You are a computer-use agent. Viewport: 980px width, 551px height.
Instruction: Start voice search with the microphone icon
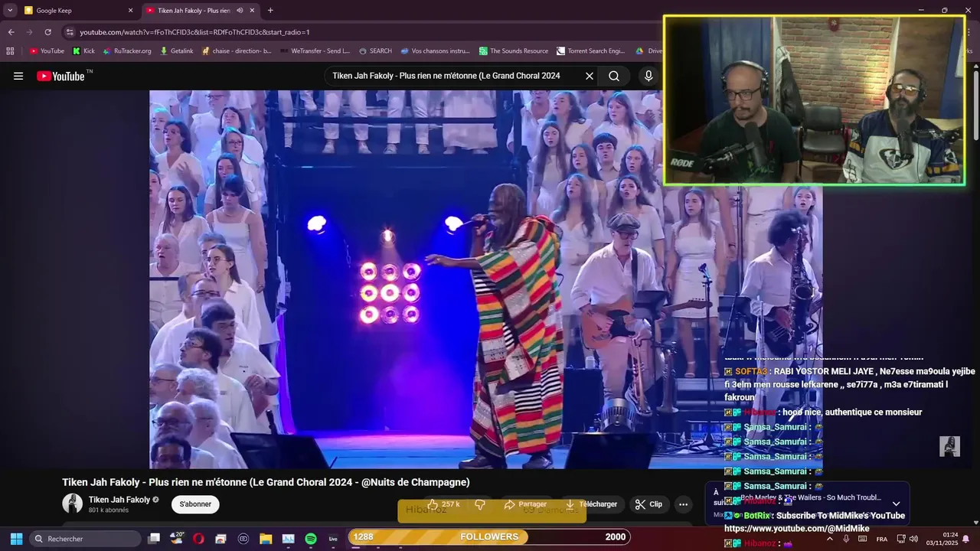648,76
